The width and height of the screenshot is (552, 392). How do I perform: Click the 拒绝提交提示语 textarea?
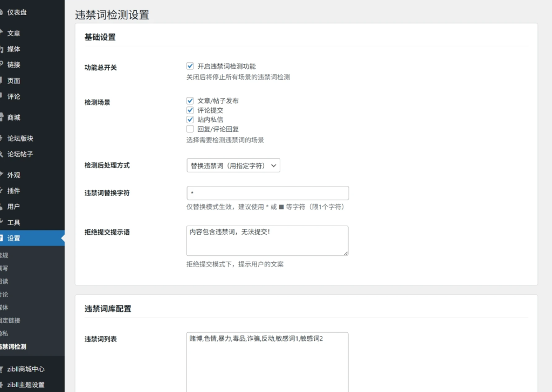(x=267, y=241)
